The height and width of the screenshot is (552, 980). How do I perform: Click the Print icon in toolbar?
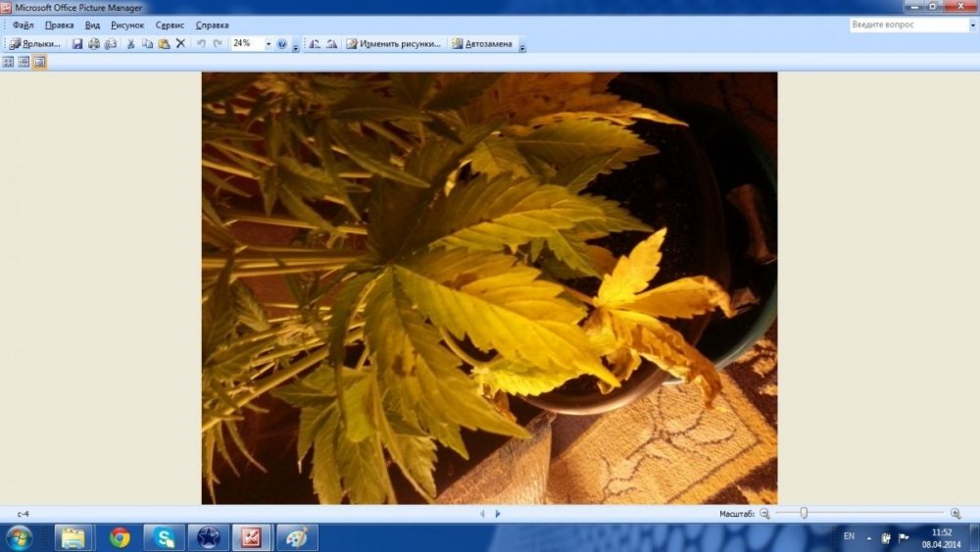[94, 44]
